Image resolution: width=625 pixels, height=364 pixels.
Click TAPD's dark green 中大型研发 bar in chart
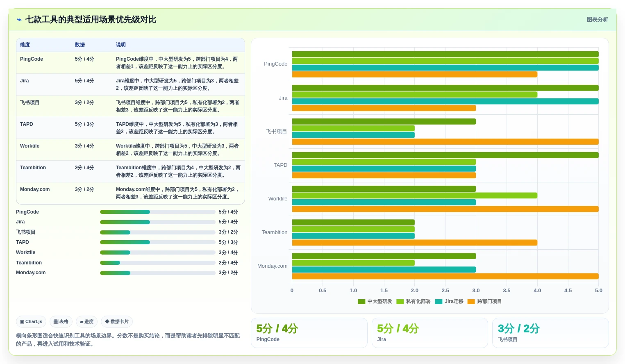(445, 155)
